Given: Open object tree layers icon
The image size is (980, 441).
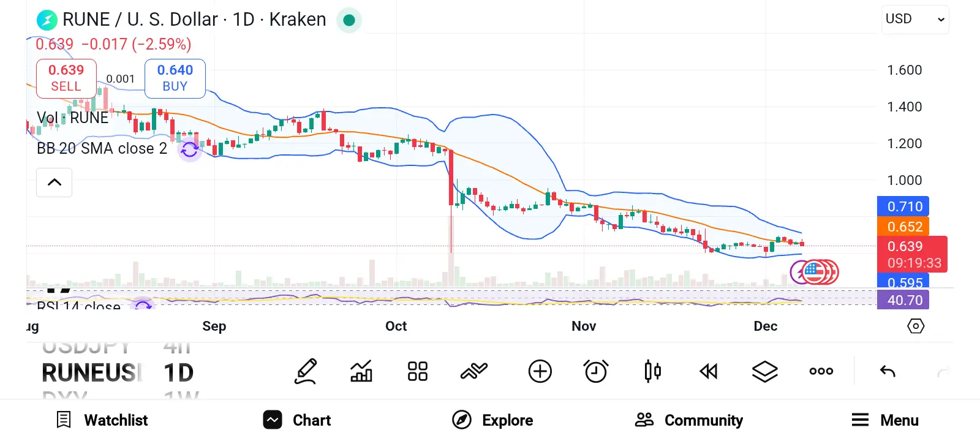Looking at the screenshot, I should pyautogui.click(x=765, y=371).
